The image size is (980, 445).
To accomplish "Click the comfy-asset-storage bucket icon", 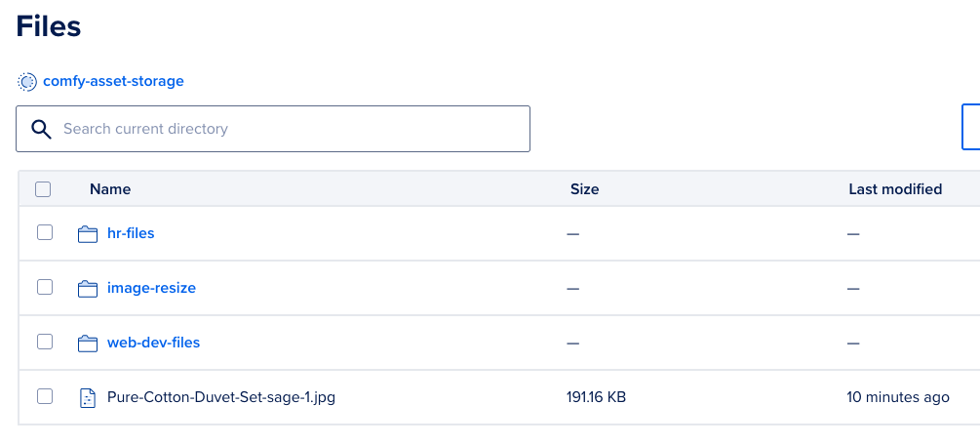I will (27, 82).
